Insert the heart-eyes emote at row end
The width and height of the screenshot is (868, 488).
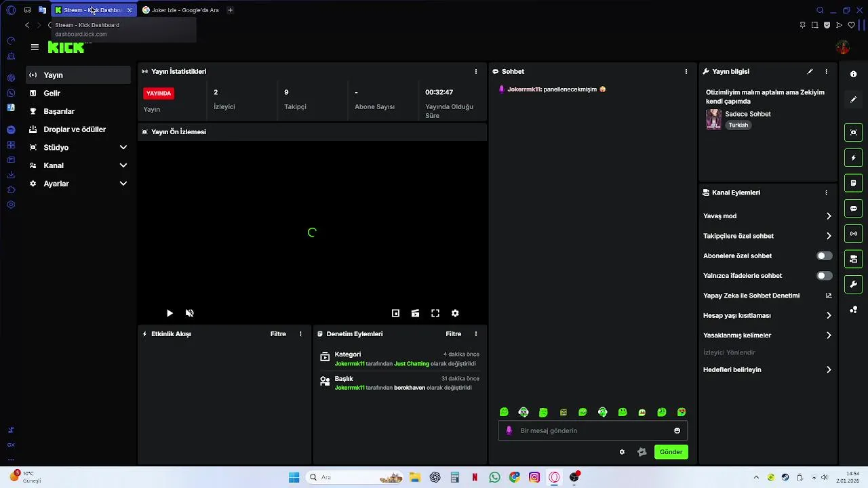coord(682,412)
